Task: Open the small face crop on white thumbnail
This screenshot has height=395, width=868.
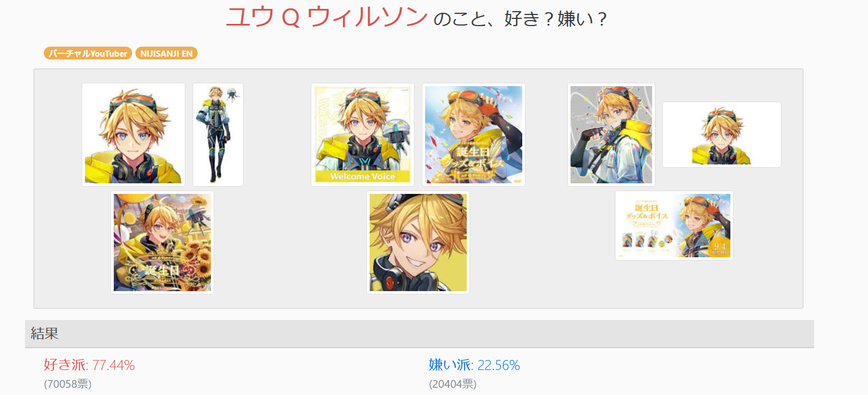Action: (721, 135)
